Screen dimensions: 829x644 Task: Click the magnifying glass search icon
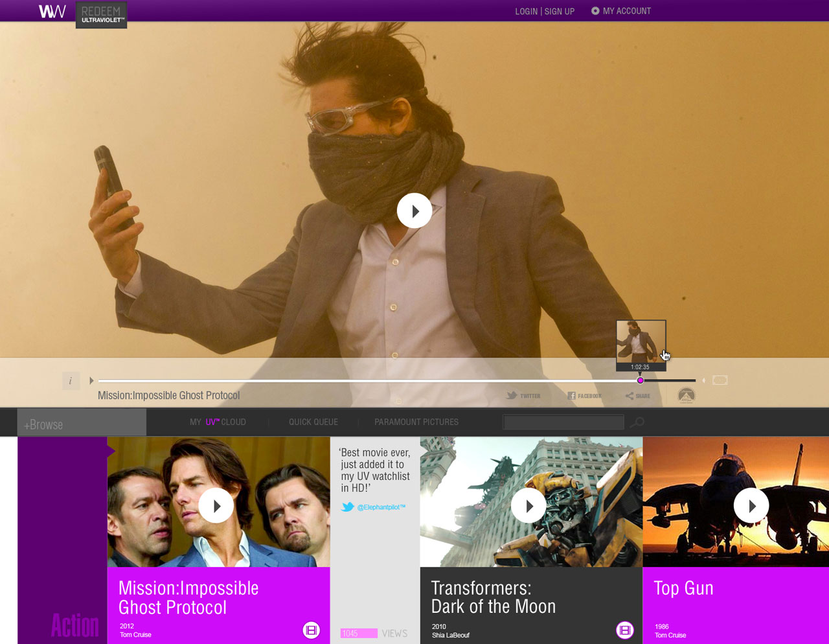637,422
